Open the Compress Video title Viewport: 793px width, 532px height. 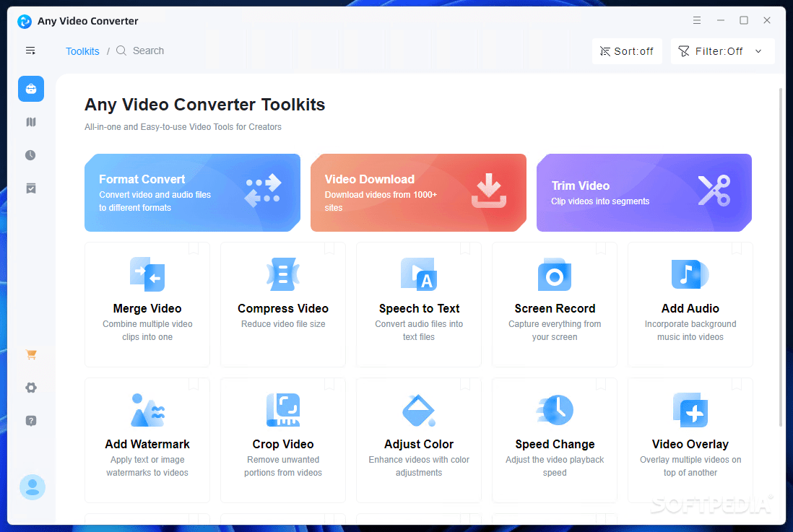pos(283,308)
